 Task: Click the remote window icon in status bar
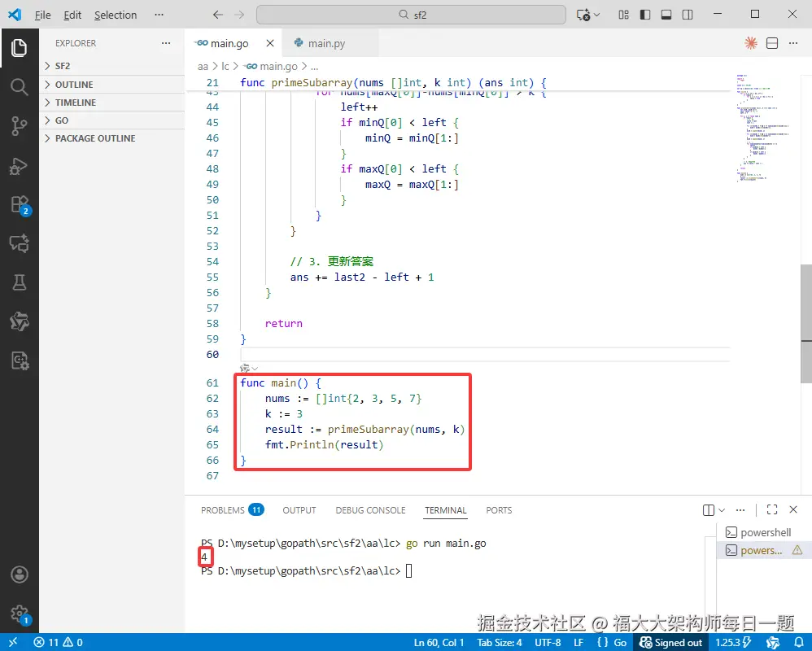click(13, 642)
